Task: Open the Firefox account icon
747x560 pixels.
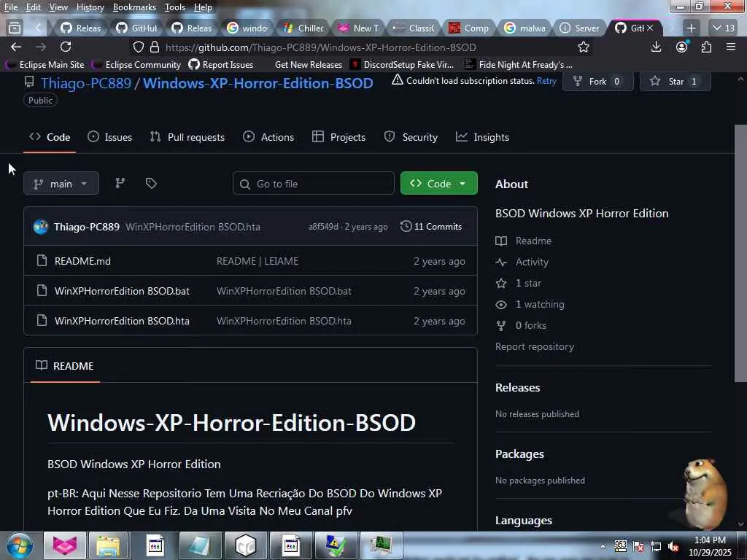Action: 682,47
